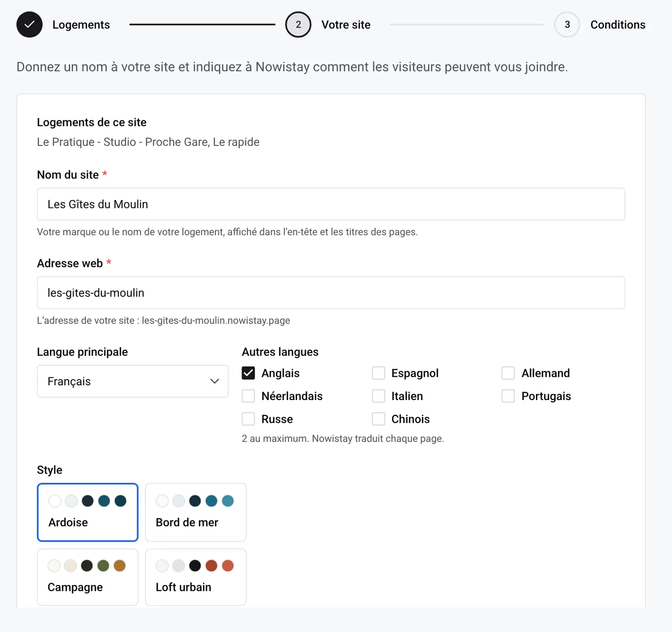Tick the Allemand checkbox
672x632 pixels.
[508, 373]
